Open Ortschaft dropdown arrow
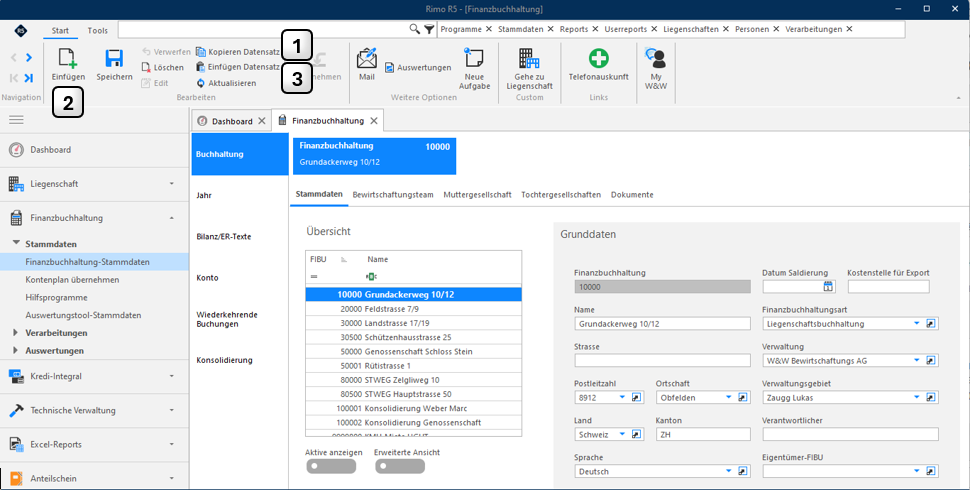Screen dimensions: 970x490 (x=729, y=397)
